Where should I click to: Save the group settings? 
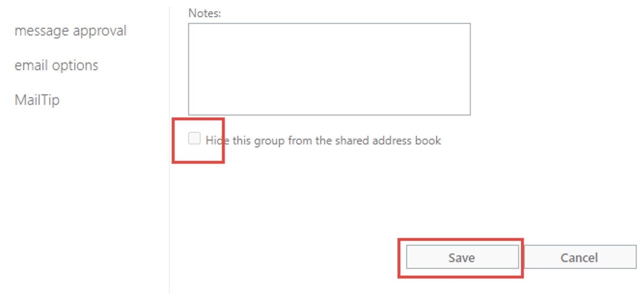(462, 258)
